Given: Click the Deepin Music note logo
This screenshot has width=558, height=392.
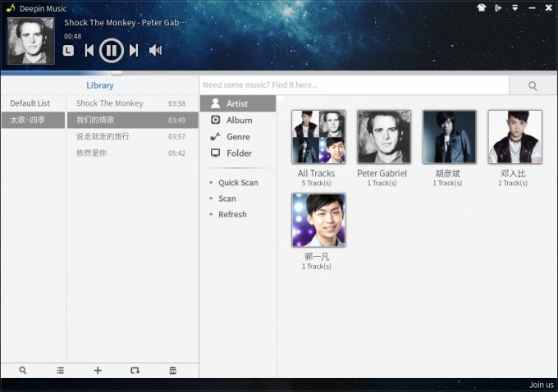Looking at the screenshot, I should (x=11, y=8).
